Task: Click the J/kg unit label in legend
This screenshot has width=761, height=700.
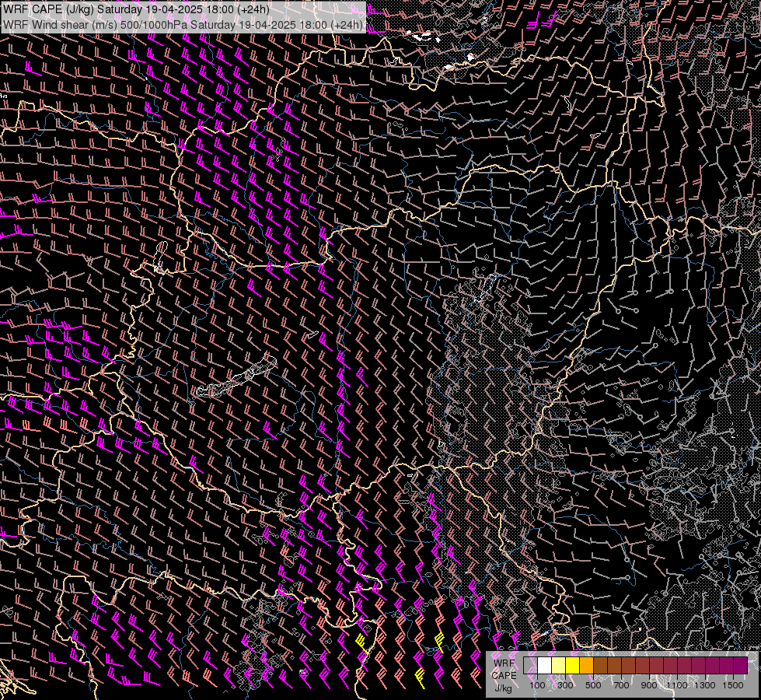Action: coord(503,688)
